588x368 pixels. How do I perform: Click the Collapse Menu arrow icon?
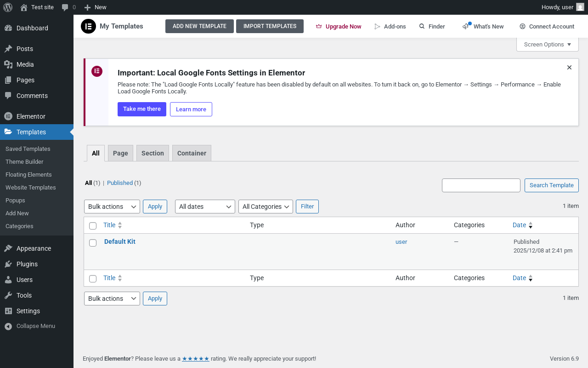point(8,326)
